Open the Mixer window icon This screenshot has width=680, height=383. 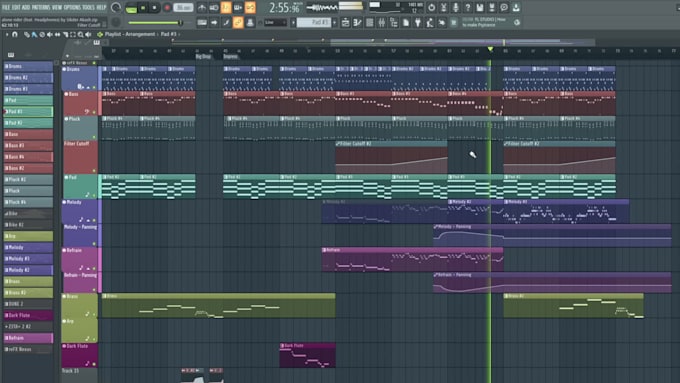click(382, 23)
